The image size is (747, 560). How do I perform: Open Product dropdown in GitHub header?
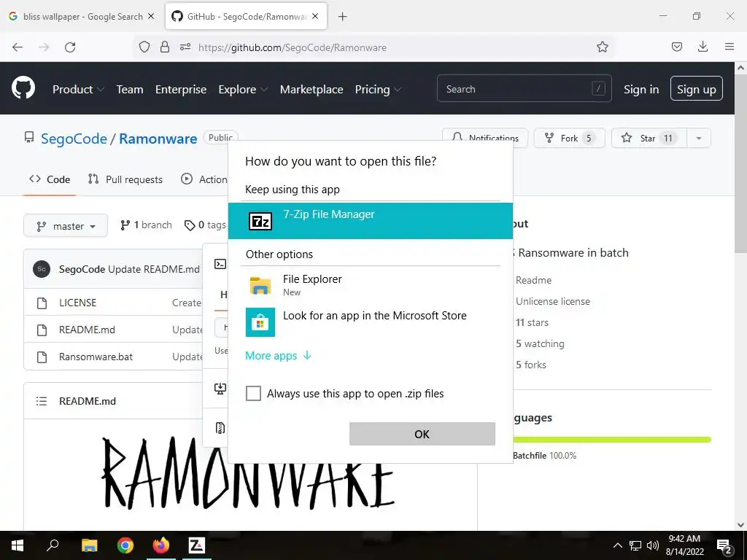78,89
